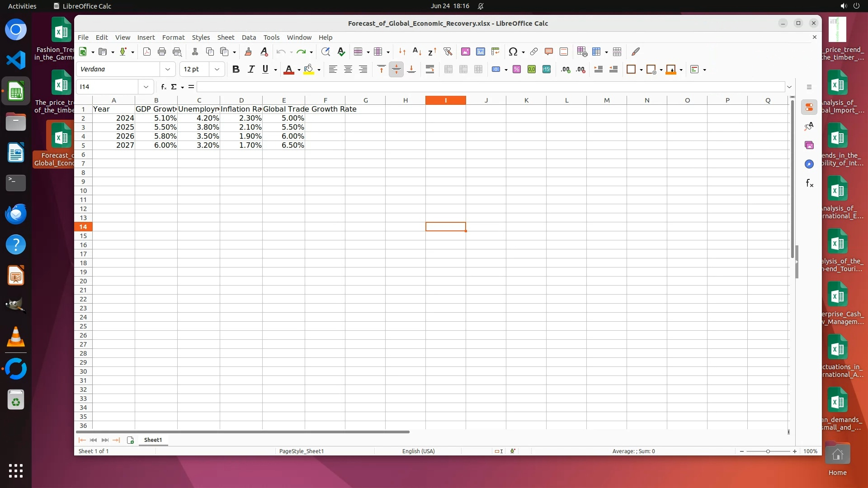Toggle Bold formatting
Image resolution: width=868 pixels, height=488 pixels.
(236, 70)
